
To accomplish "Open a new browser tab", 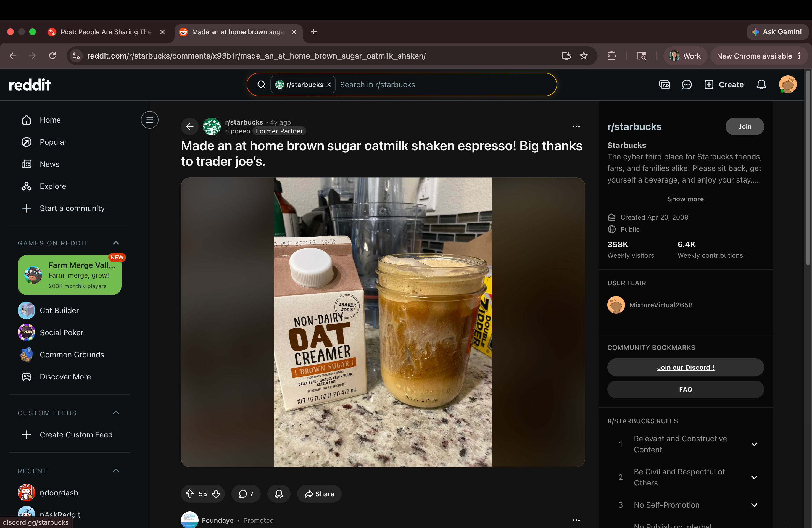I will click(313, 32).
